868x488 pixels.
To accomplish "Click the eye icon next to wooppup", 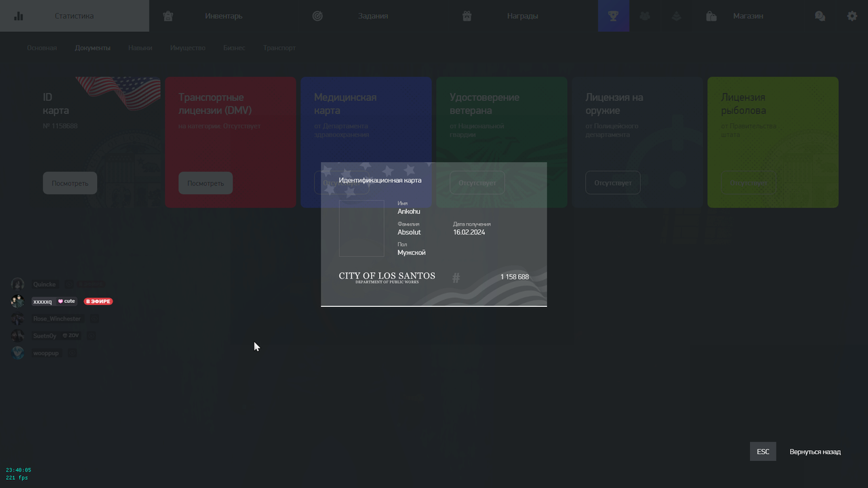I will [72, 353].
